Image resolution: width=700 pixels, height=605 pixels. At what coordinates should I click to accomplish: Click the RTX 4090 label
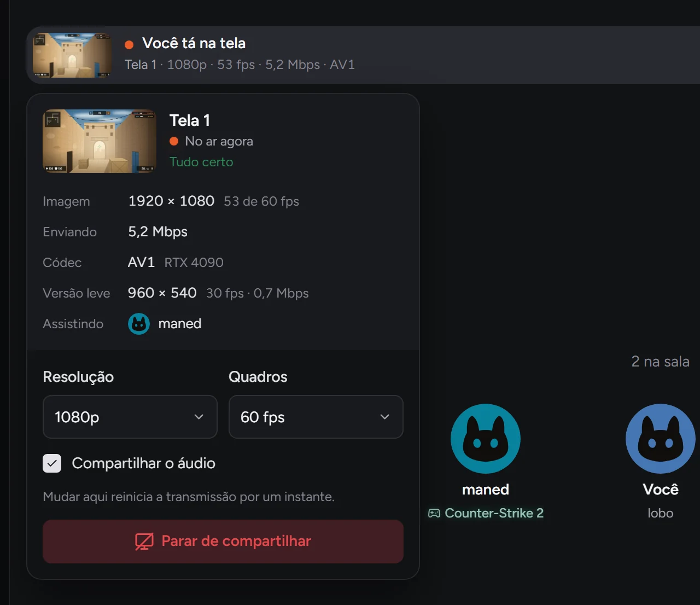click(194, 263)
